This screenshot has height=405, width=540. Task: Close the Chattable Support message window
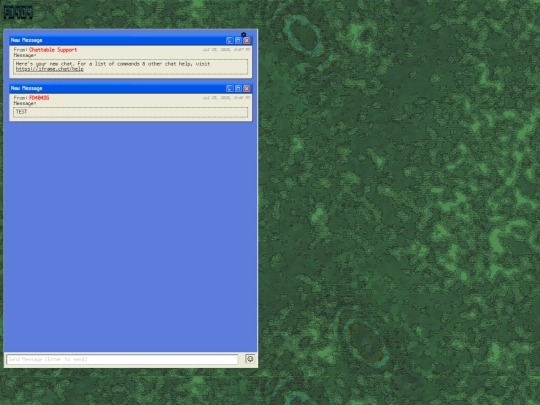247,41
